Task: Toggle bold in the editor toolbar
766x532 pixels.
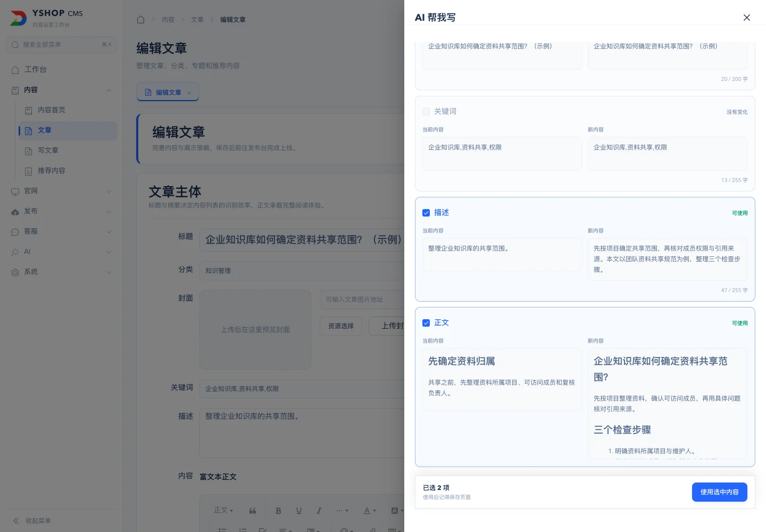Action: click(278, 511)
